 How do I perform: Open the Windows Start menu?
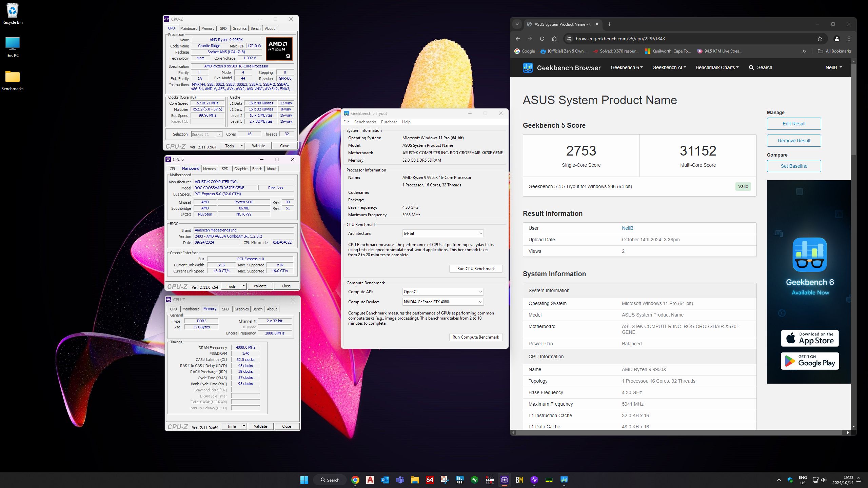[304, 480]
